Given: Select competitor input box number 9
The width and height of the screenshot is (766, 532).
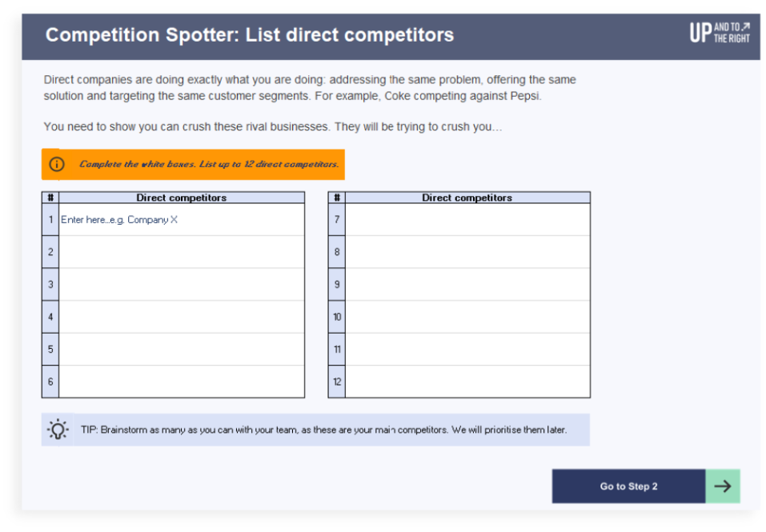Looking at the screenshot, I should click(x=467, y=285).
